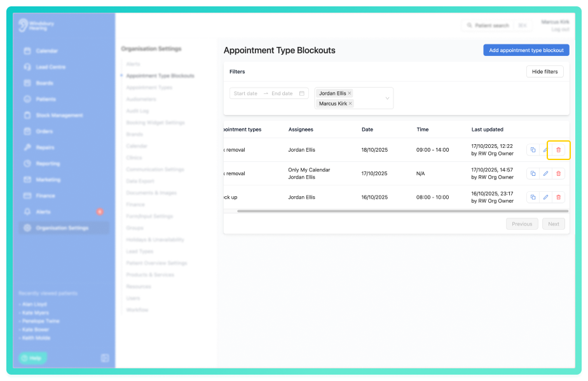Open recently viewed patient Alan Lloyd

(x=34, y=304)
